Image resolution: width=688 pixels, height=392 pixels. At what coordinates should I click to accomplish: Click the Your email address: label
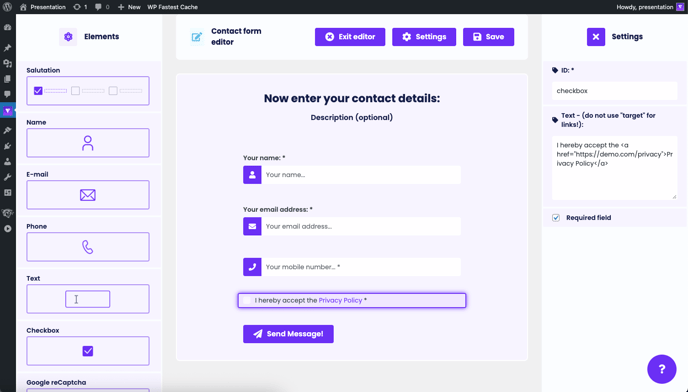[278, 209]
